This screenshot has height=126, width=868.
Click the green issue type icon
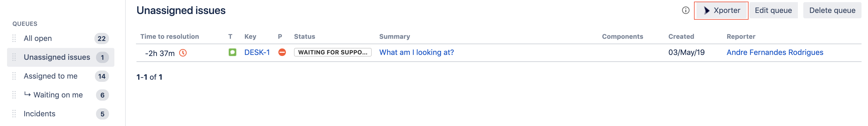click(x=232, y=52)
